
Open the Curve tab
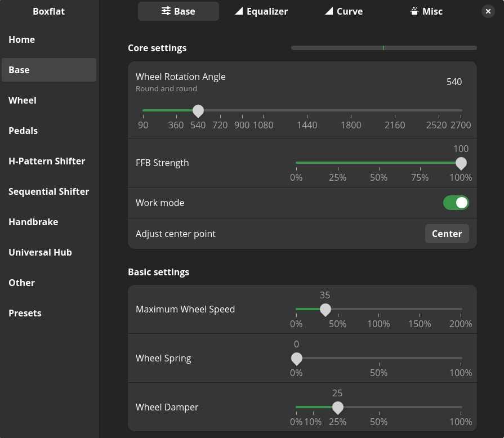point(344,11)
